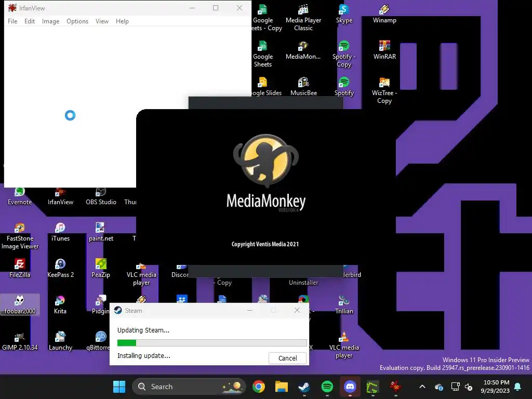Click the taskbar Search box
The image size is (532, 399).
click(189, 387)
